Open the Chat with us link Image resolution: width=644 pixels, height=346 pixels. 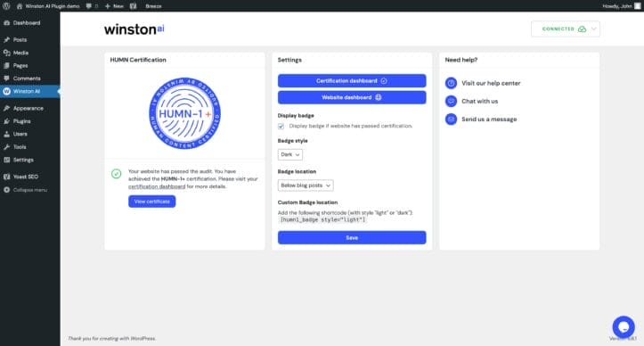480,101
